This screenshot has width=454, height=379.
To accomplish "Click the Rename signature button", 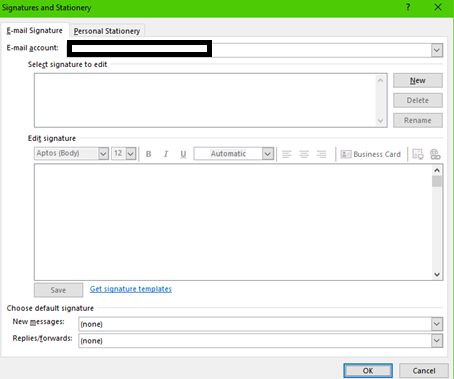I will tap(418, 120).
